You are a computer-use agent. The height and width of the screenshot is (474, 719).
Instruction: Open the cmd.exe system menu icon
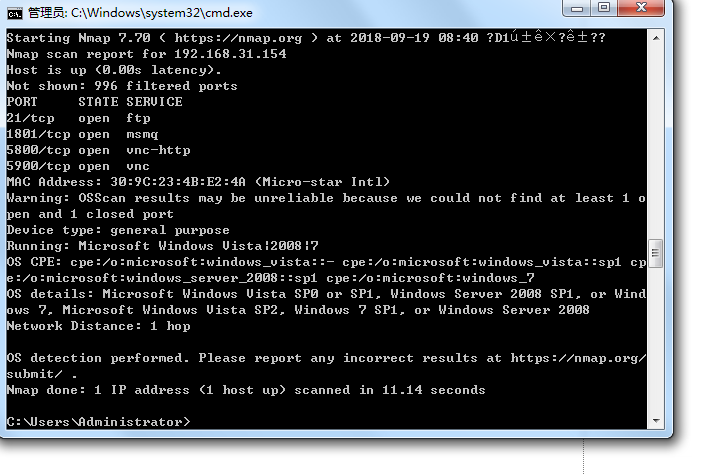14,11
